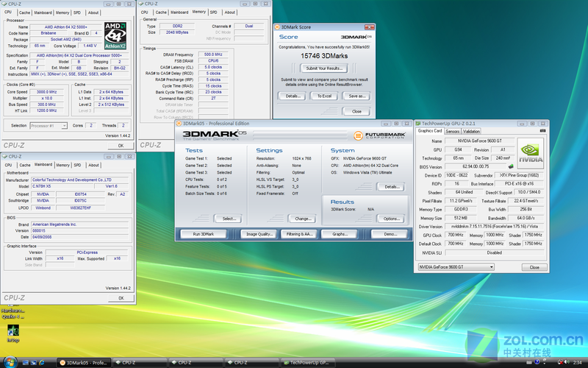The image size is (588, 368).
Task: Click Options button under Results
Action: click(x=391, y=219)
